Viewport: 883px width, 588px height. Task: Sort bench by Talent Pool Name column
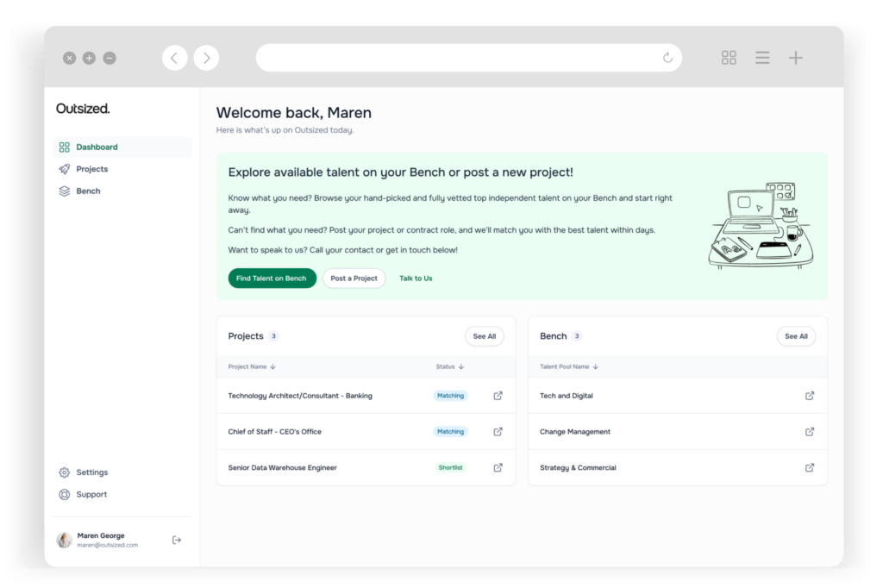(x=568, y=366)
